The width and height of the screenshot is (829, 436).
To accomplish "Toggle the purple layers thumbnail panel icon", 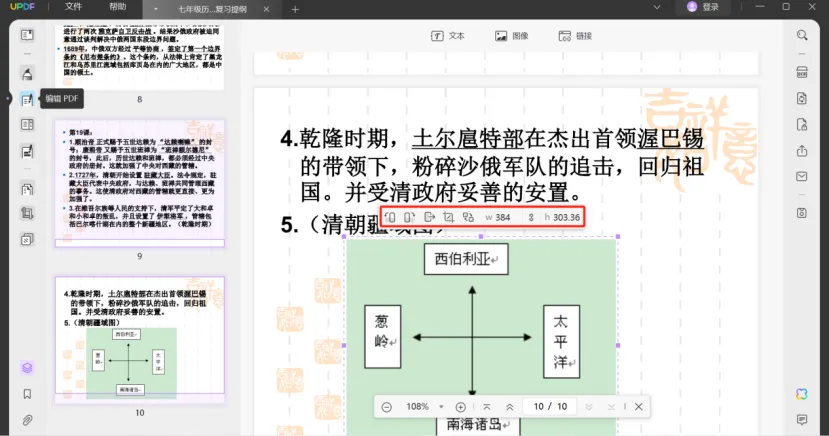I will point(27,368).
